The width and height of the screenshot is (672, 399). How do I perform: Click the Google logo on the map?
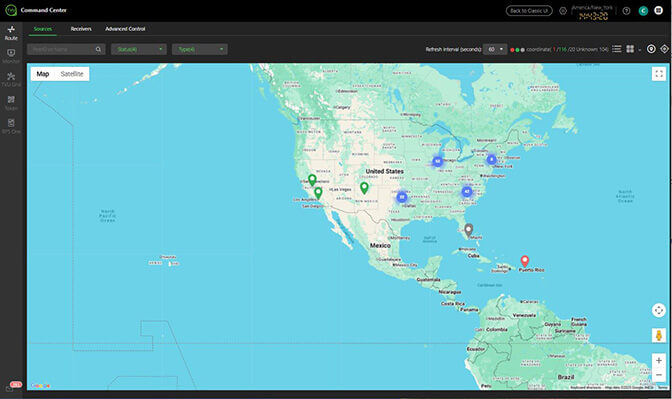41,386
